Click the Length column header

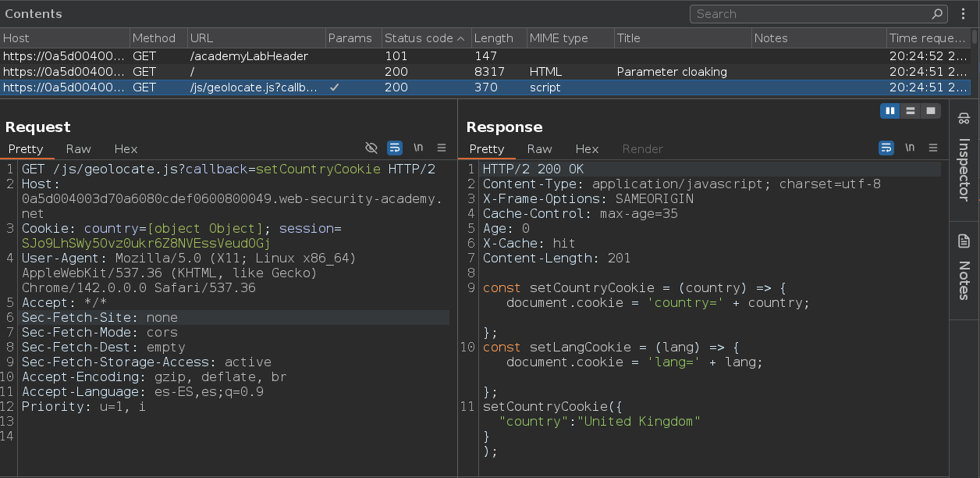[x=493, y=38]
